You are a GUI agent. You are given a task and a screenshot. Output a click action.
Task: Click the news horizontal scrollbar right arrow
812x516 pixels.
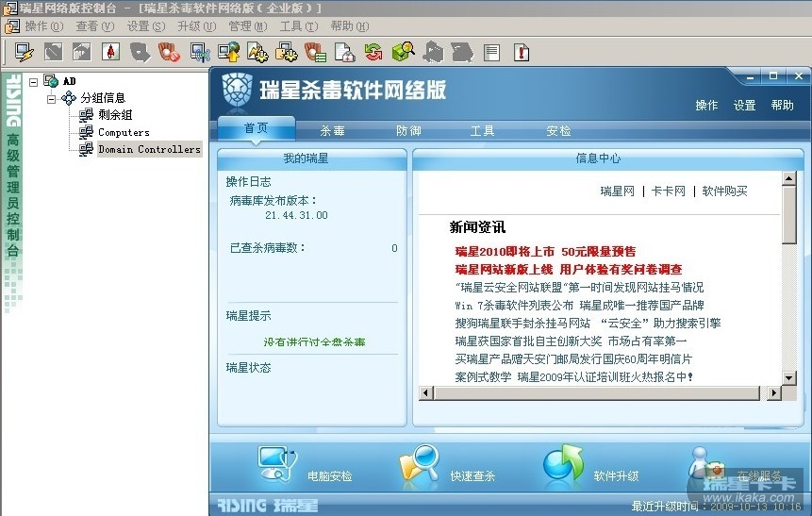pos(773,392)
